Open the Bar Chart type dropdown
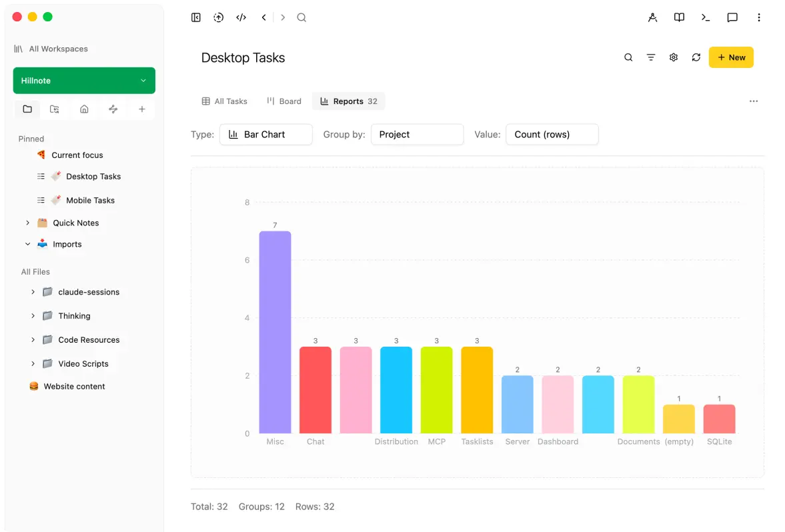Image resolution: width=785 pixels, height=532 pixels. point(266,135)
